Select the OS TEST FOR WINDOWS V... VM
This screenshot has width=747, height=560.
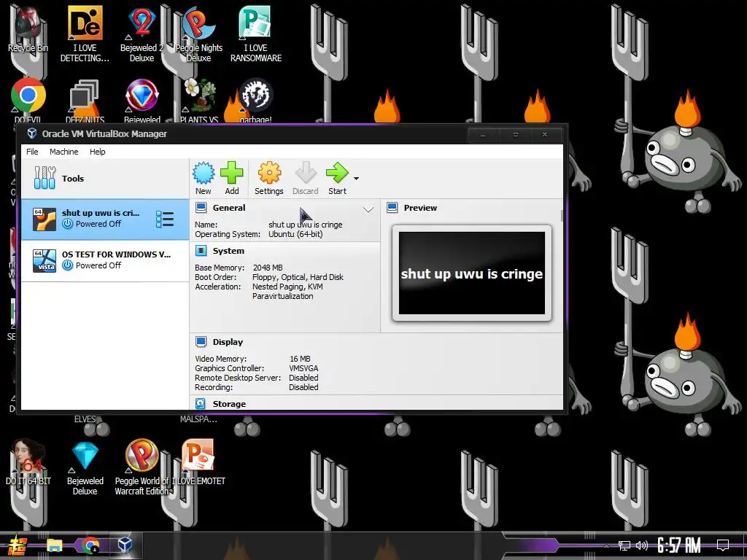point(105,260)
